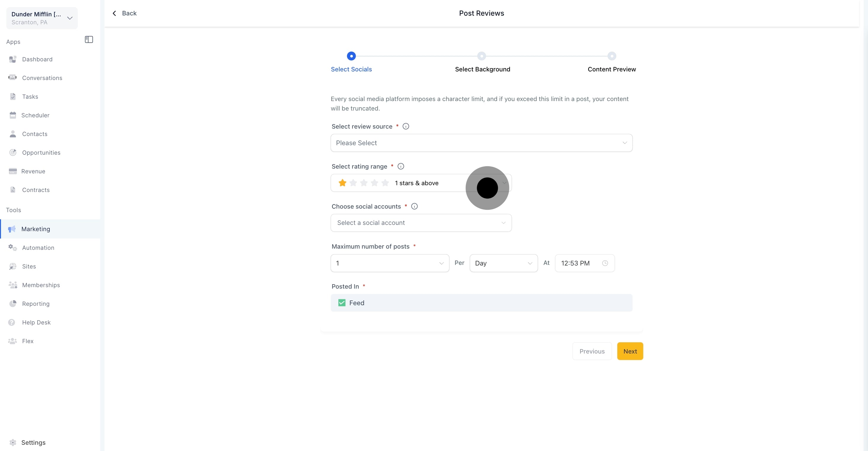Click the yellow Next button
Image resolution: width=868 pixels, height=451 pixels.
pyautogui.click(x=630, y=351)
